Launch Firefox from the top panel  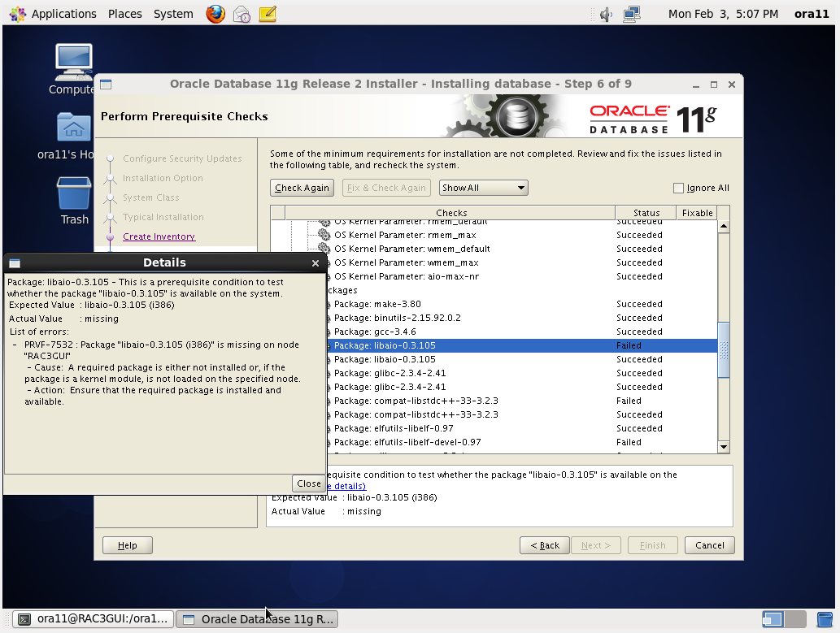click(x=215, y=14)
